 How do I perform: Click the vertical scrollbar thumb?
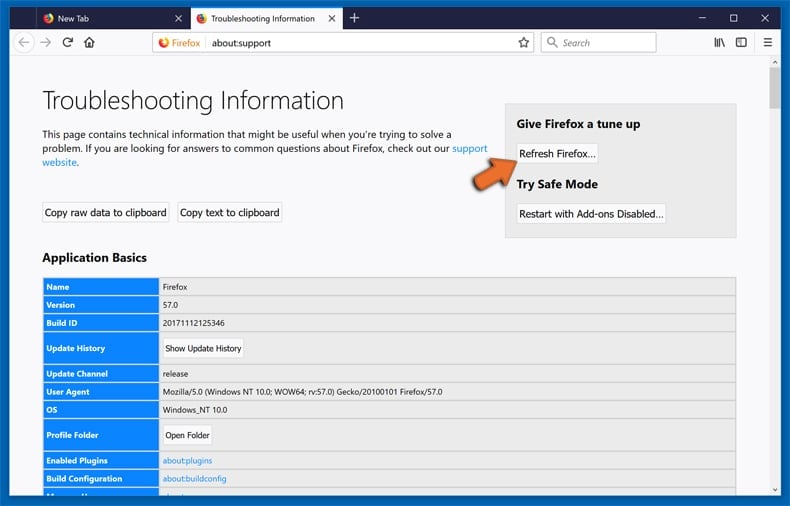click(775, 88)
